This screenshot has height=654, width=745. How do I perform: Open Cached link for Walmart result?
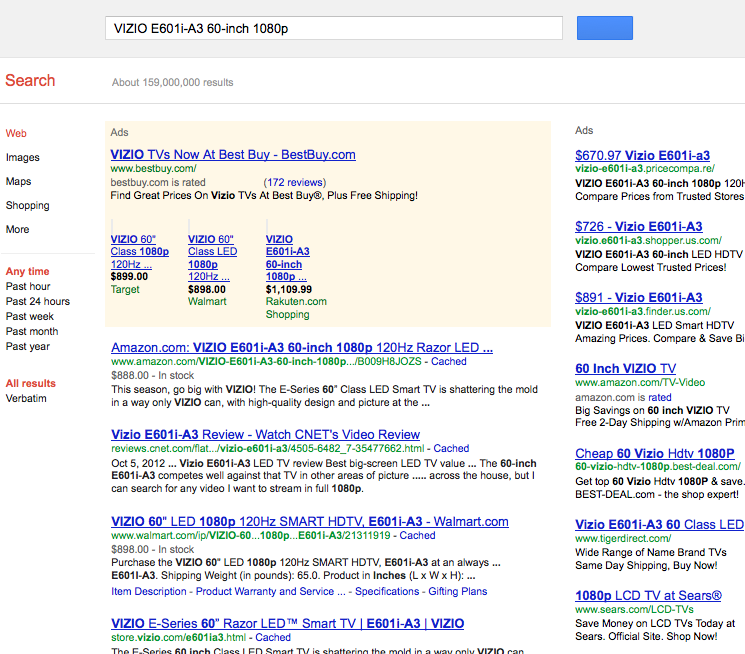pyautogui.click(x=417, y=535)
